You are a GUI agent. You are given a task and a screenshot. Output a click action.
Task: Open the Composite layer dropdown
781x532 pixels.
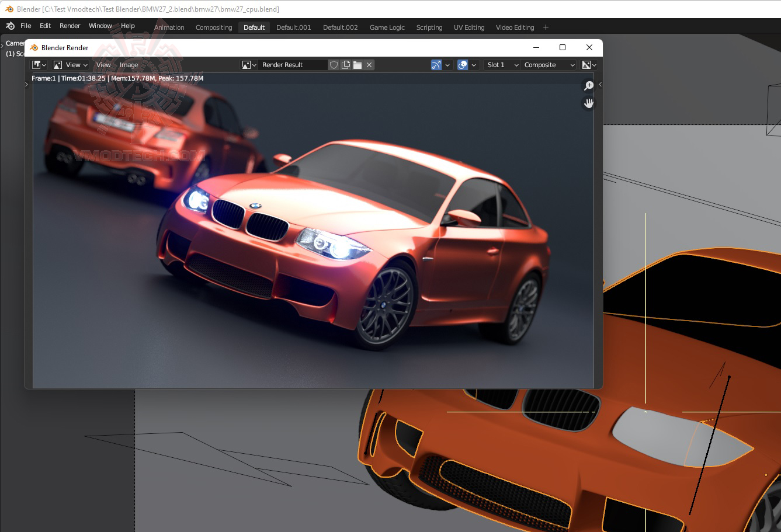click(x=549, y=65)
